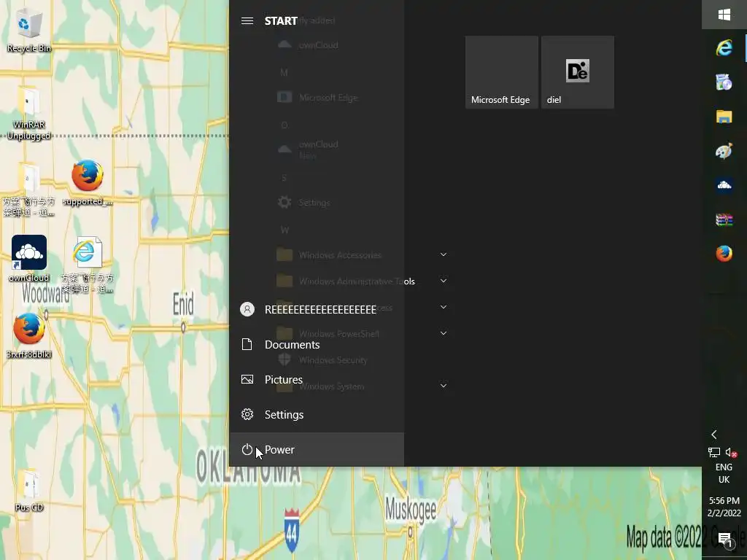This screenshot has width=747, height=560.
Task: Open the Microsoft Edge tile
Action: click(x=502, y=72)
